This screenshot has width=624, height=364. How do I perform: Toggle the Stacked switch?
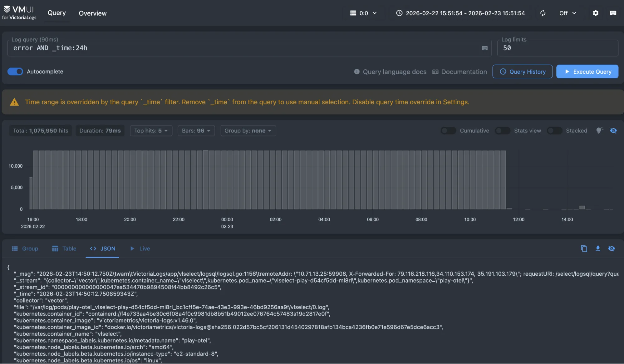pos(554,130)
